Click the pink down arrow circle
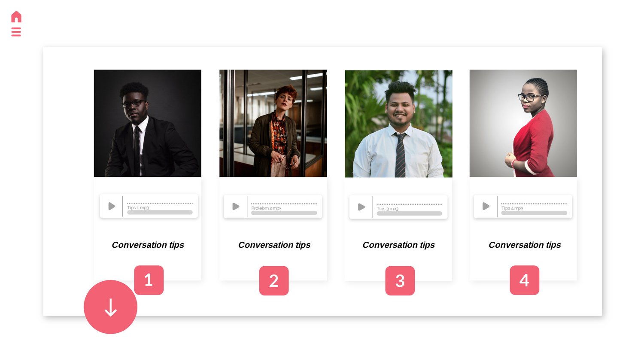 (x=110, y=307)
